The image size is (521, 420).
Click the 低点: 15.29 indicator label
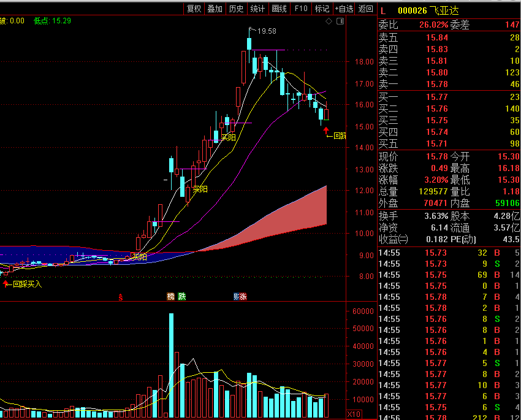(x=53, y=21)
